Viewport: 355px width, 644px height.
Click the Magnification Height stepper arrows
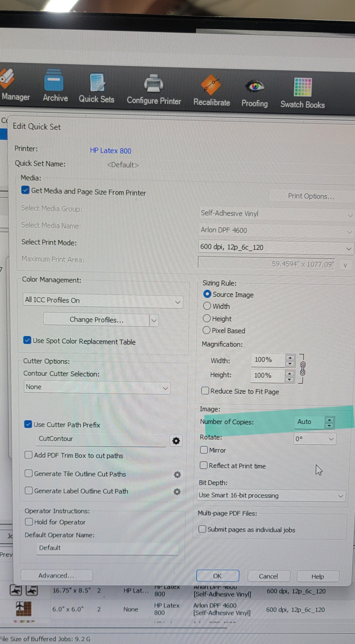pyautogui.click(x=290, y=376)
